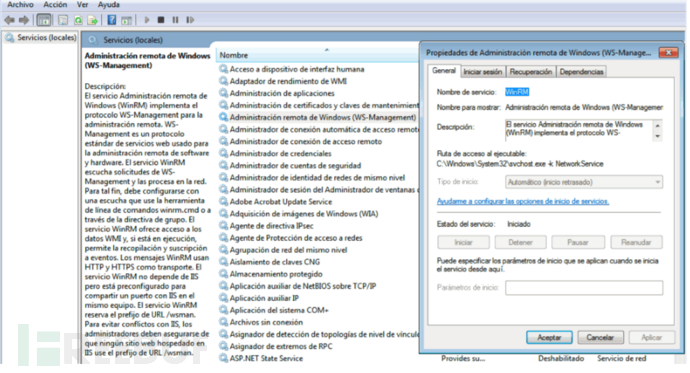Click the Servicio de red cell at the list bottom
690x373 pixels.
click(x=621, y=358)
